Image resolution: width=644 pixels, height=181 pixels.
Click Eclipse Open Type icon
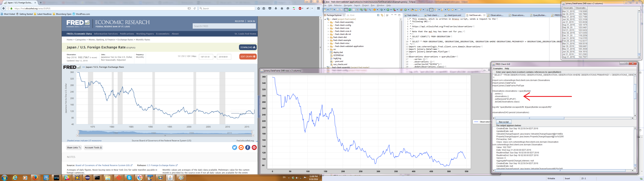412,10
